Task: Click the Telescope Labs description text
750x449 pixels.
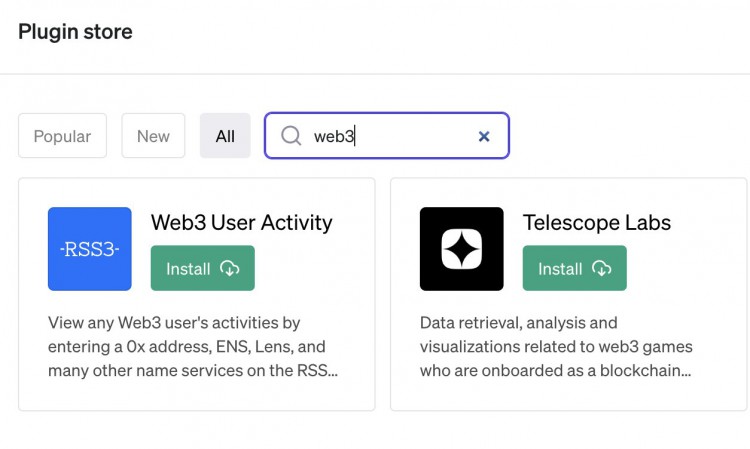Action: tap(555, 347)
